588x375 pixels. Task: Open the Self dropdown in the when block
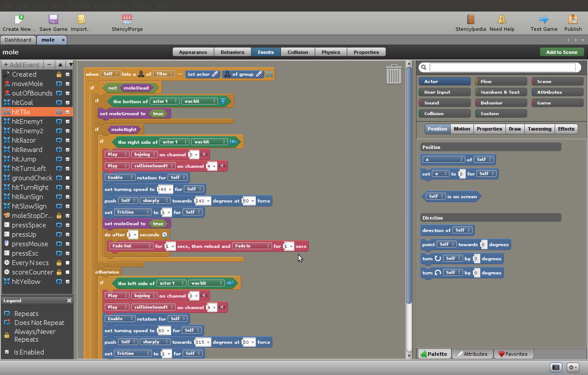tap(110, 74)
